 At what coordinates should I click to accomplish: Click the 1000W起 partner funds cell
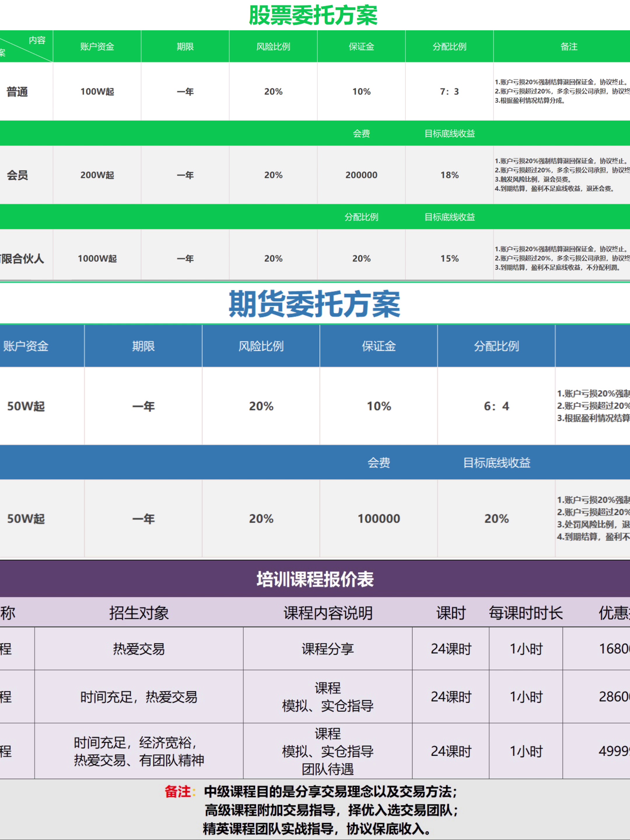[x=97, y=259]
